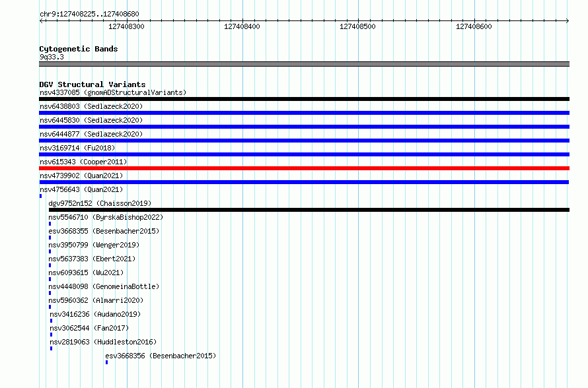Select the nsv4739902 (Quan2021) blue bar
Image resolution: width=588 pixels, height=388 pixels.
click(304, 182)
